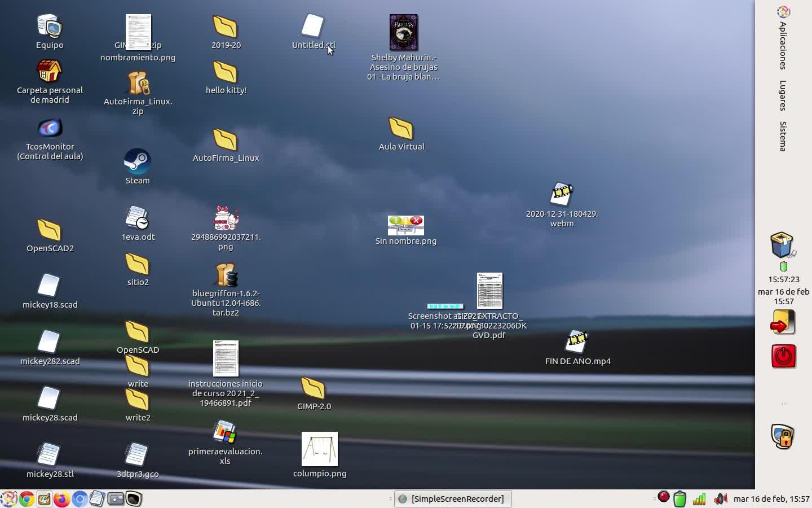Click the red power button icon
Screen dimensions: 812x508
tap(783, 356)
